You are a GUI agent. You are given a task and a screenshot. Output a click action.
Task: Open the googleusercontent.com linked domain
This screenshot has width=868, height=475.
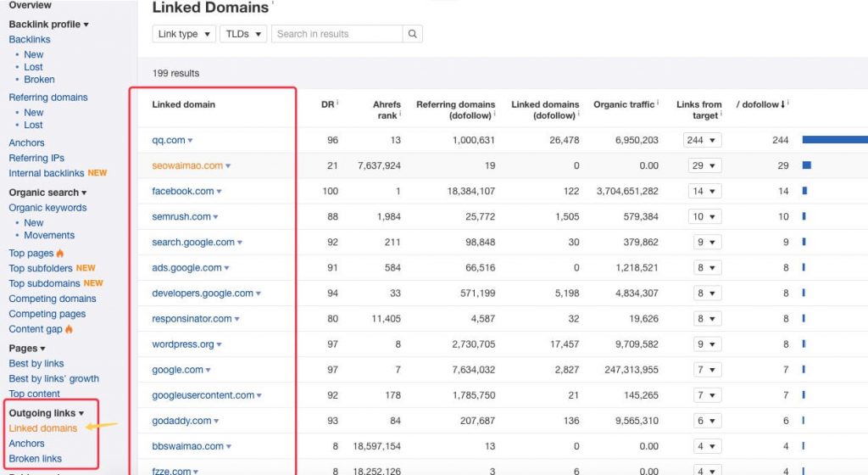pos(203,394)
